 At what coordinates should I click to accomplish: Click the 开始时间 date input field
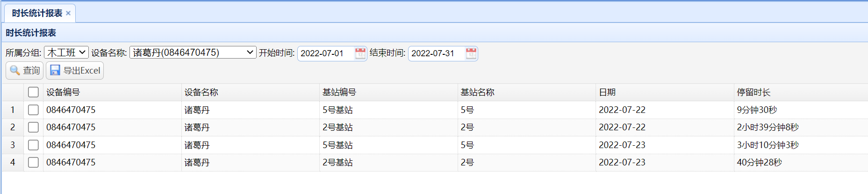(325, 53)
